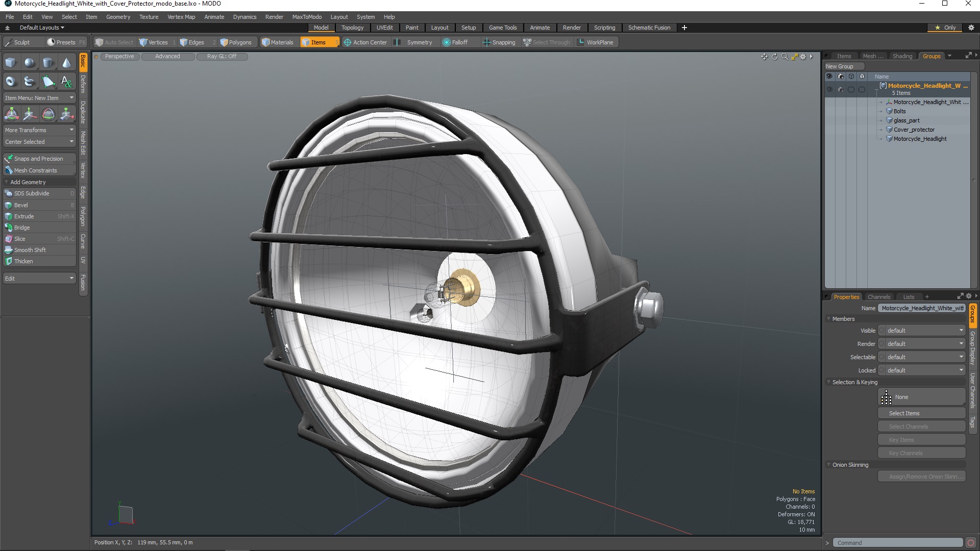The height and width of the screenshot is (551, 980).
Task: Expand the More Transforms dropdown
Action: [39, 130]
